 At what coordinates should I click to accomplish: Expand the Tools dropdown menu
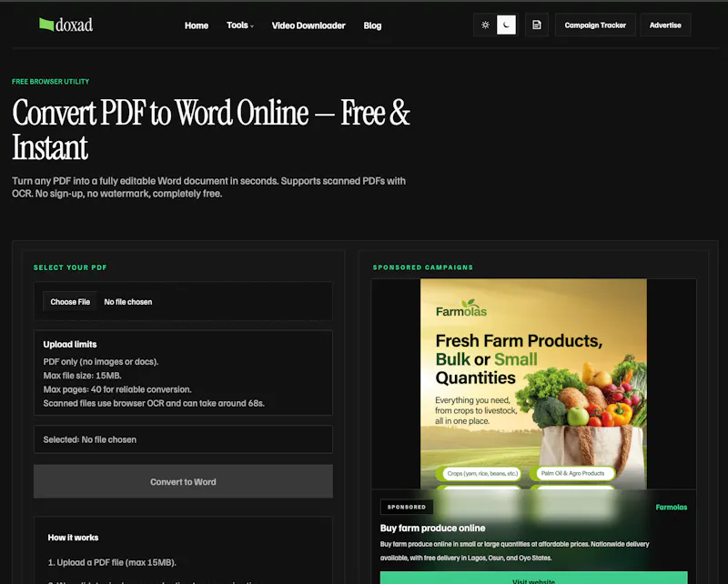click(x=240, y=25)
